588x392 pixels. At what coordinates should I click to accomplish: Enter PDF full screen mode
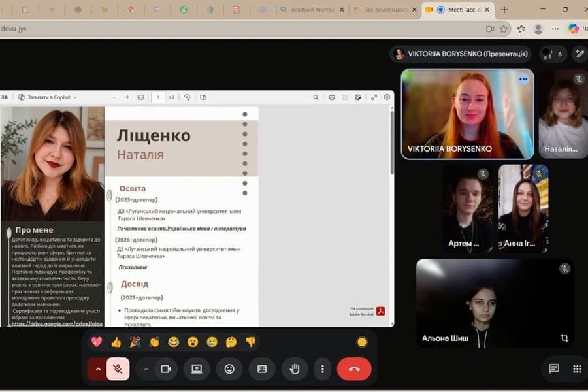coord(374,97)
